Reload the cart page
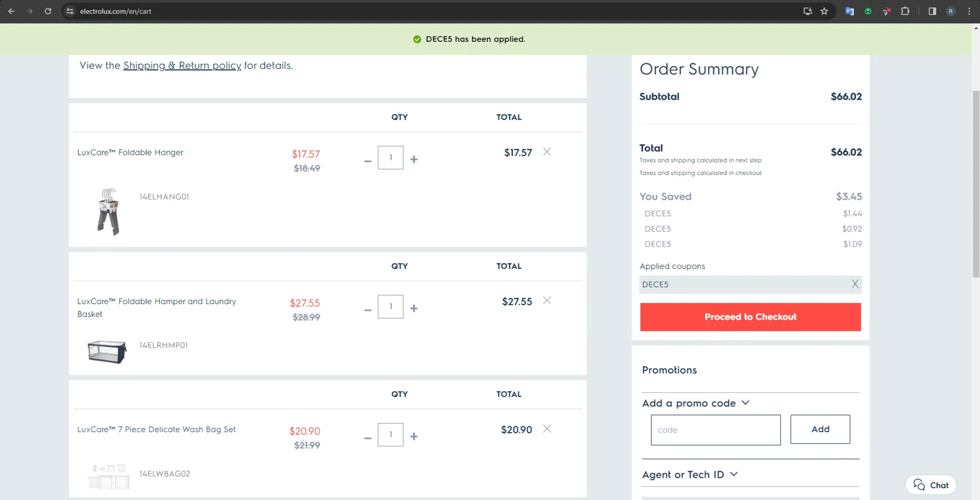Viewport: 980px width, 500px height. pyautogui.click(x=48, y=11)
